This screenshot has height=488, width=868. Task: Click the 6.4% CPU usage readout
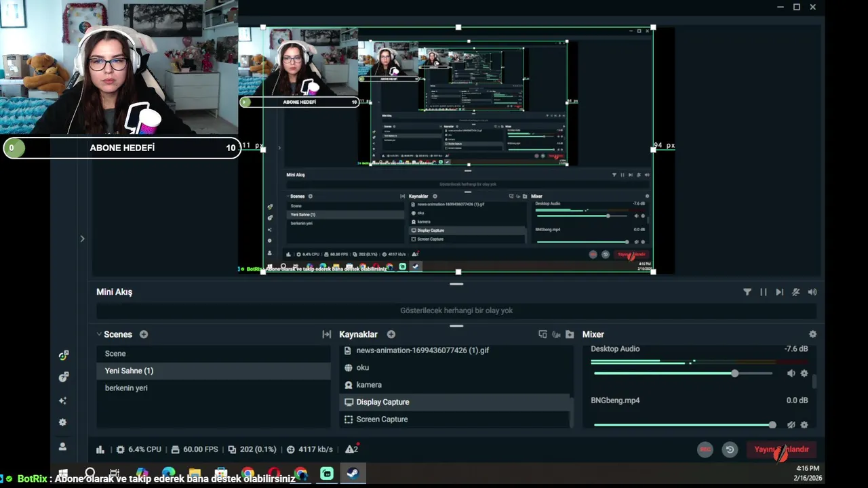[138, 449]
